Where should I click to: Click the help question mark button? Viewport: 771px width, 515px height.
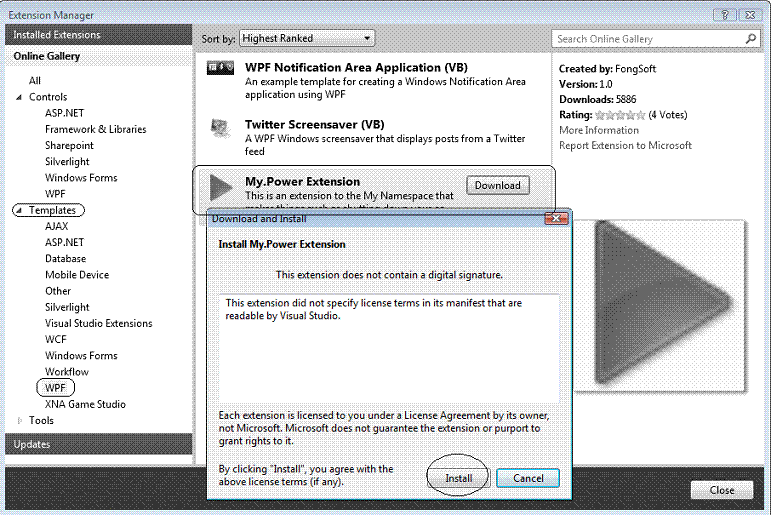click(724, 15)
